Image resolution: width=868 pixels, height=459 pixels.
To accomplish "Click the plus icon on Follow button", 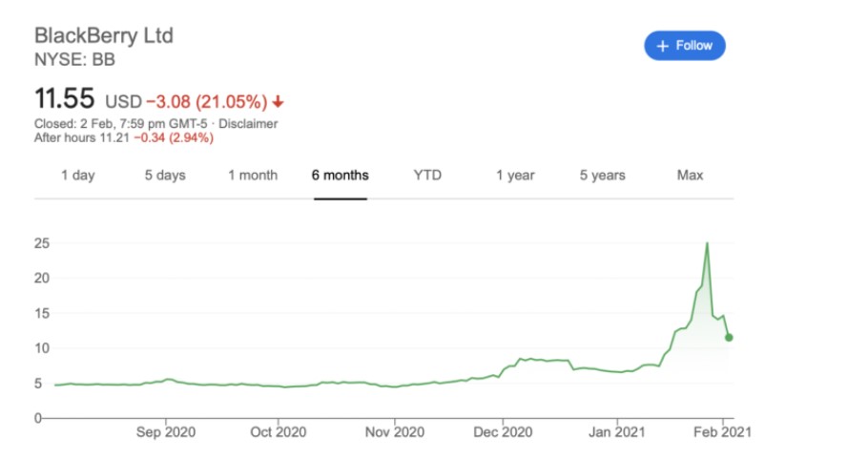I will pyautogui.click(x=664, y=46).
